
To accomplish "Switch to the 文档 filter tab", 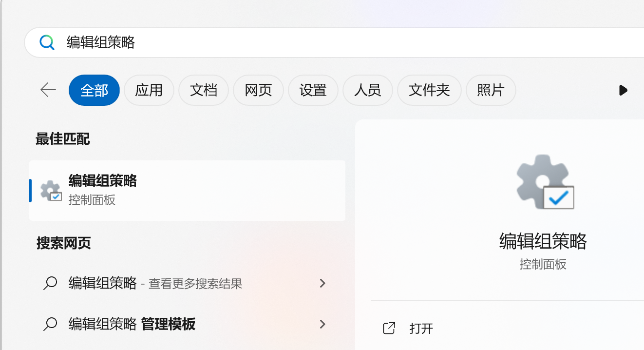I will (x=203, y=90).
